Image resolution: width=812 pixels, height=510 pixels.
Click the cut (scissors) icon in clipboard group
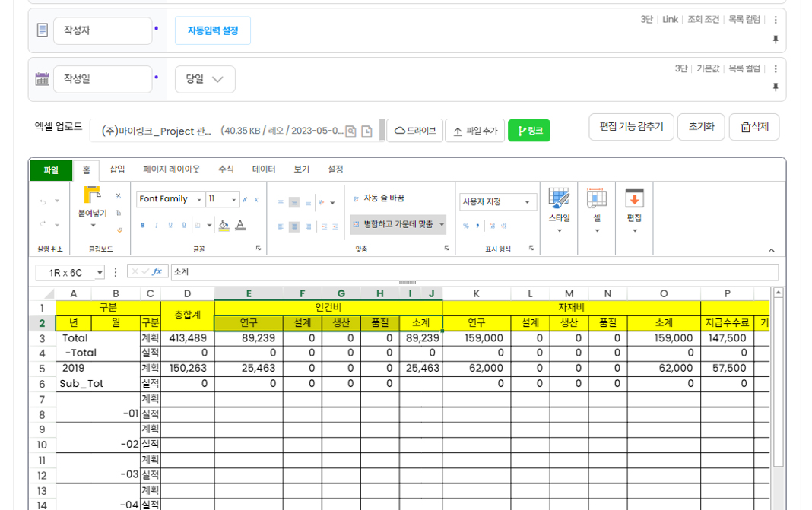[x=118, y=196]
